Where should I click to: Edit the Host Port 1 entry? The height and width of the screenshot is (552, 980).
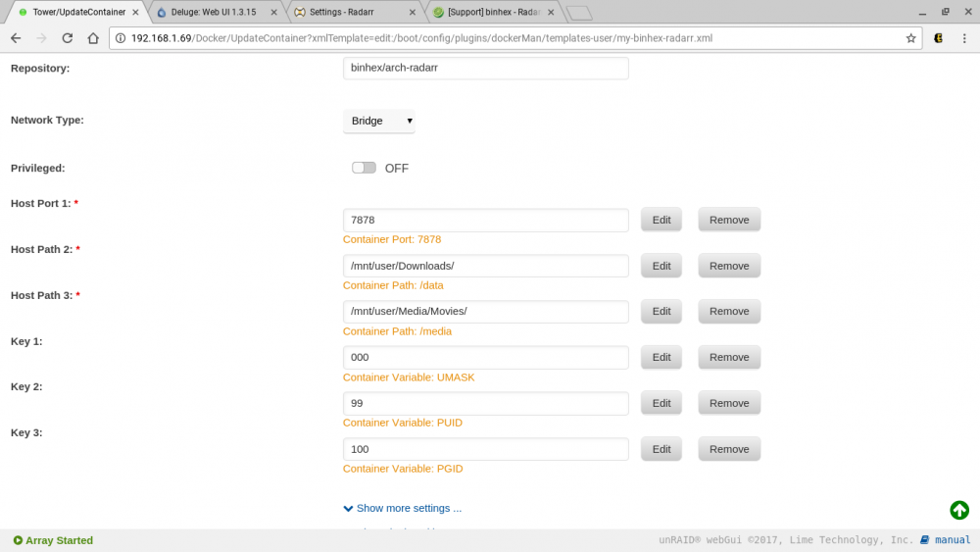661,220
